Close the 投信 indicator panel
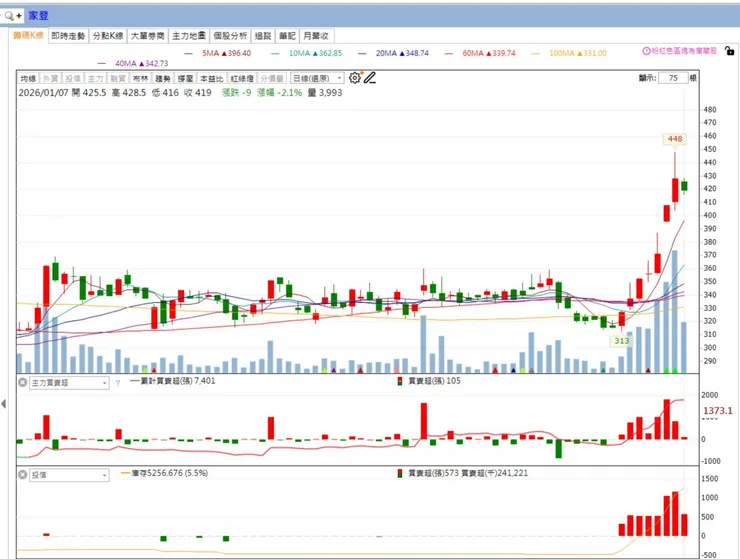This screenshot has height=559, width=740. 22,474
